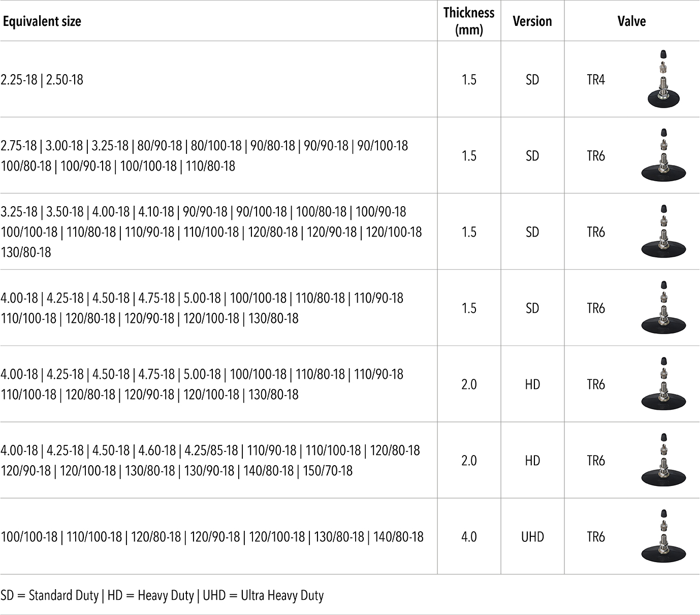The image size is (700, 615).
Task: Select the TR4 valve label
Action: 596,80
